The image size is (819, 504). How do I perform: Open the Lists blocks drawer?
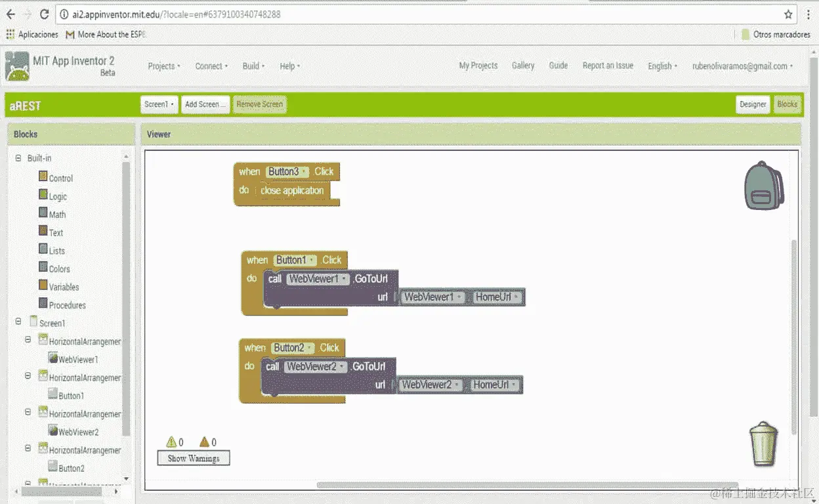56,250
